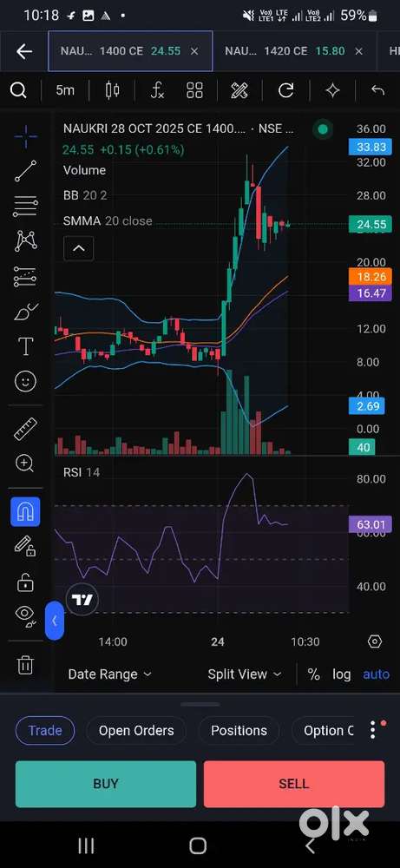Select the crosshair cursor tool

(25, 137)
